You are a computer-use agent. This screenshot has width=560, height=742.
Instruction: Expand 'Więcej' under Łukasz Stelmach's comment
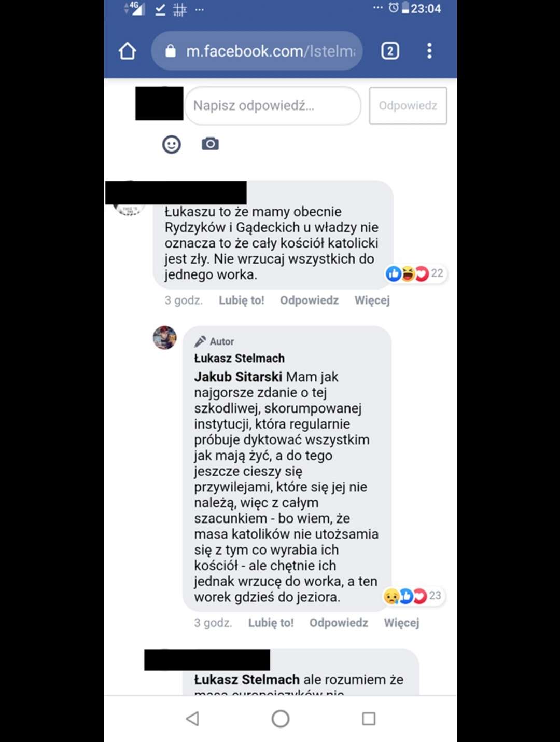click(x=402, y=623)
